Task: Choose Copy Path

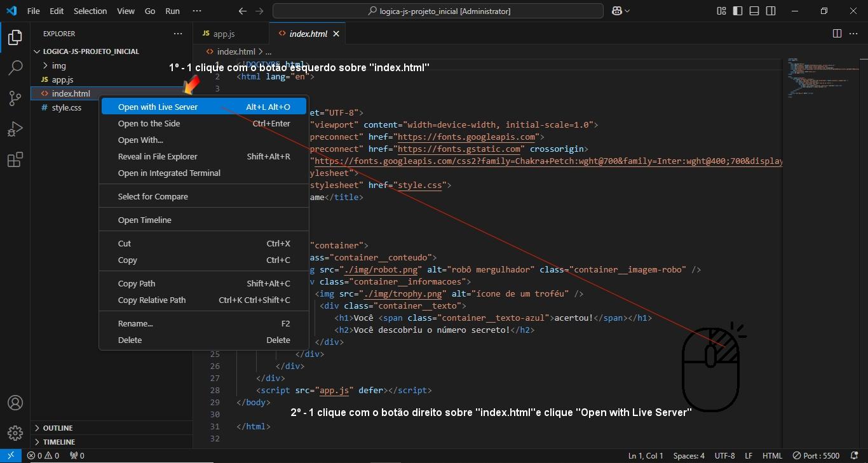Action: point(203,283)
